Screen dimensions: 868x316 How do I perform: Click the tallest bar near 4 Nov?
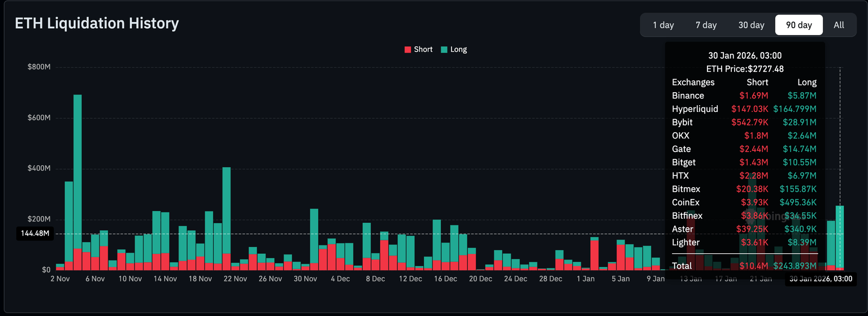click(x=77, y=170)
